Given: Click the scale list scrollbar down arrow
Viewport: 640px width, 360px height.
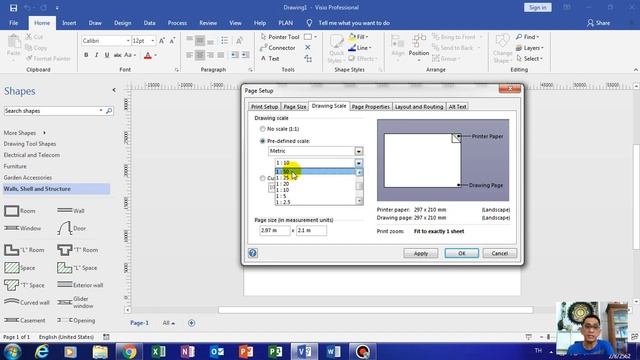Looking at the screenshot, I should [359, 201].
